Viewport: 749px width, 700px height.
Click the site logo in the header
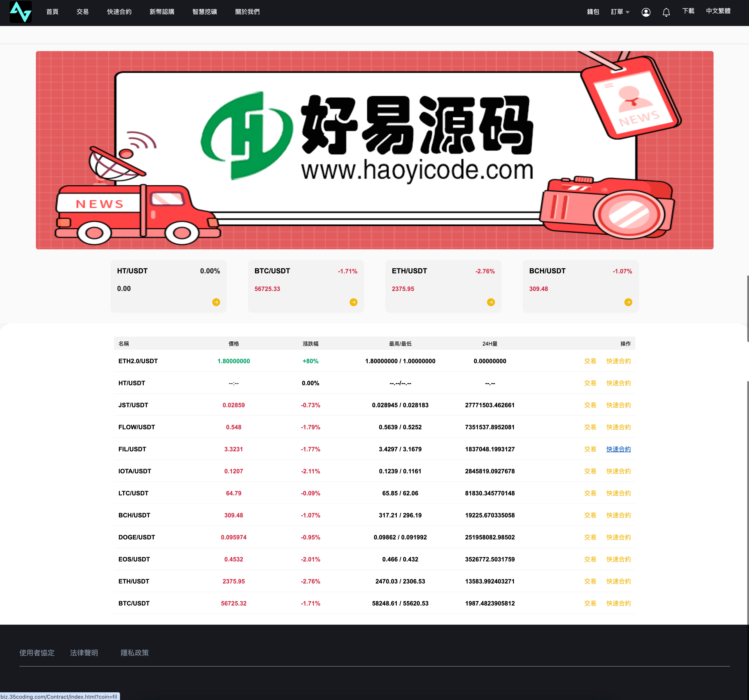(21, 12)
